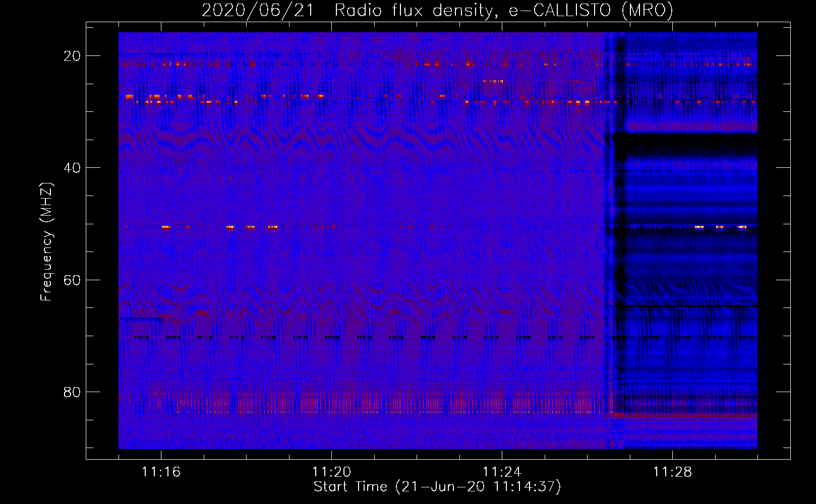Click the 11:24 time tick label
Screen dimensions: 816x504
[x=502, y=472]
